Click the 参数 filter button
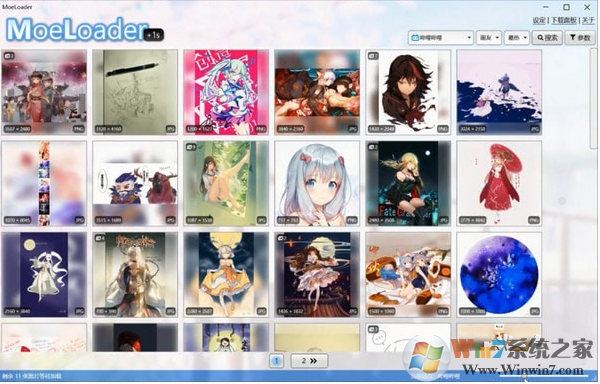This screenshot has height=384, width=600. [580, 38]
